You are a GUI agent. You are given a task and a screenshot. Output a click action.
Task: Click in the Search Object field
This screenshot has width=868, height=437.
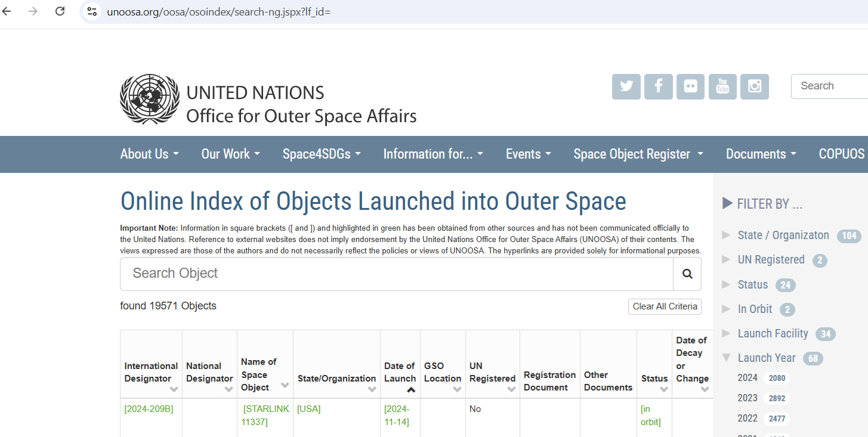(397, 274)
